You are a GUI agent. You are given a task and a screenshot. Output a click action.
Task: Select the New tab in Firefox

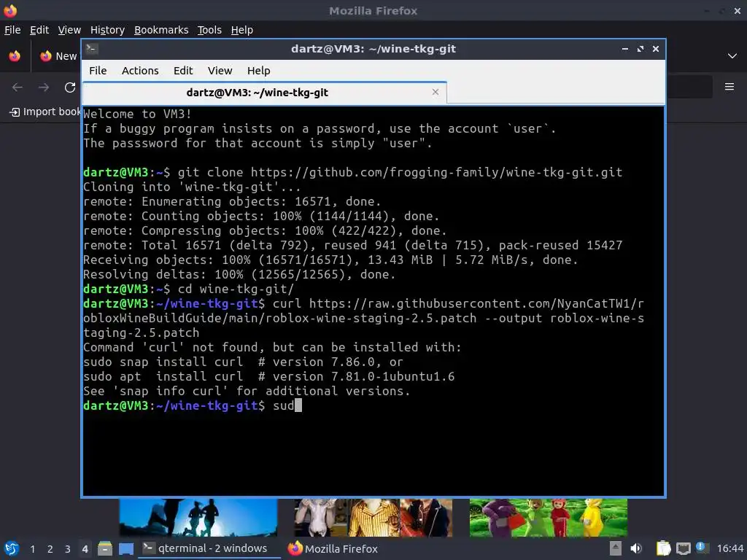58,55
